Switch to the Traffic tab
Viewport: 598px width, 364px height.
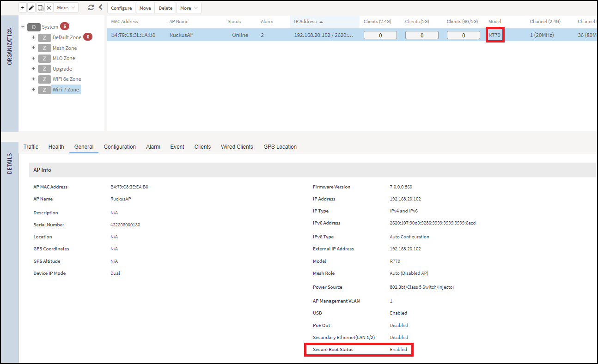[31, 147]
